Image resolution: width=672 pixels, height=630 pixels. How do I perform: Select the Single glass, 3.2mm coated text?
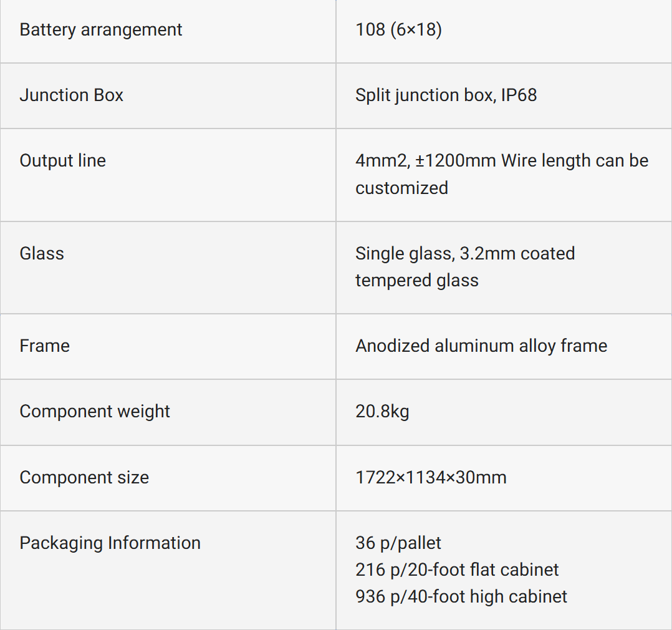coord(465,253)
